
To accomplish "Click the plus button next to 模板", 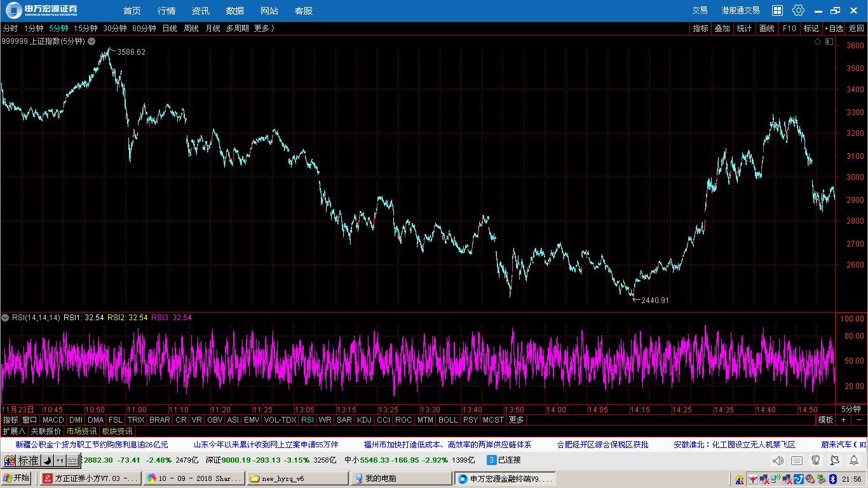I will (x=844, y=420).
